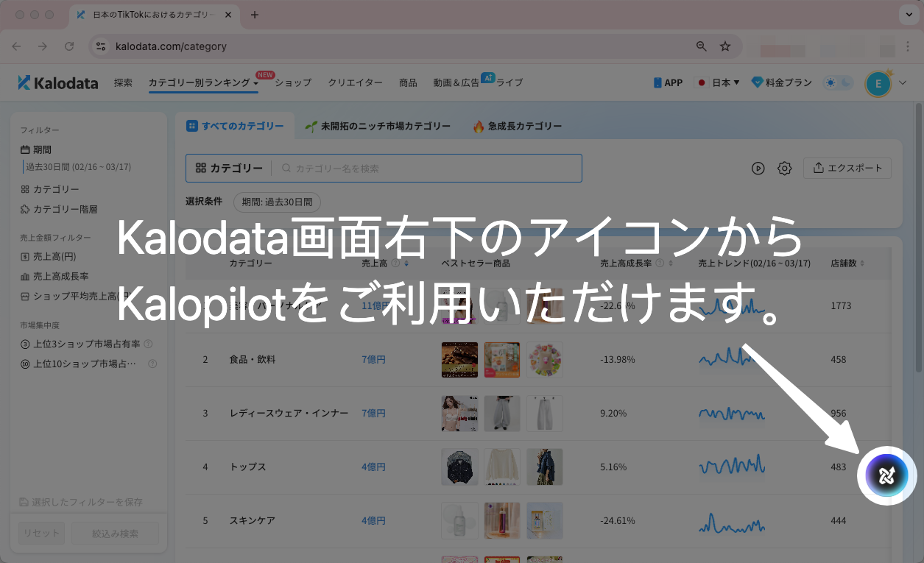Expand 上位3ショップ市場占有率 filter
Image resolution: width=924 pixels, height=563 pixels.
click(81, 344)
